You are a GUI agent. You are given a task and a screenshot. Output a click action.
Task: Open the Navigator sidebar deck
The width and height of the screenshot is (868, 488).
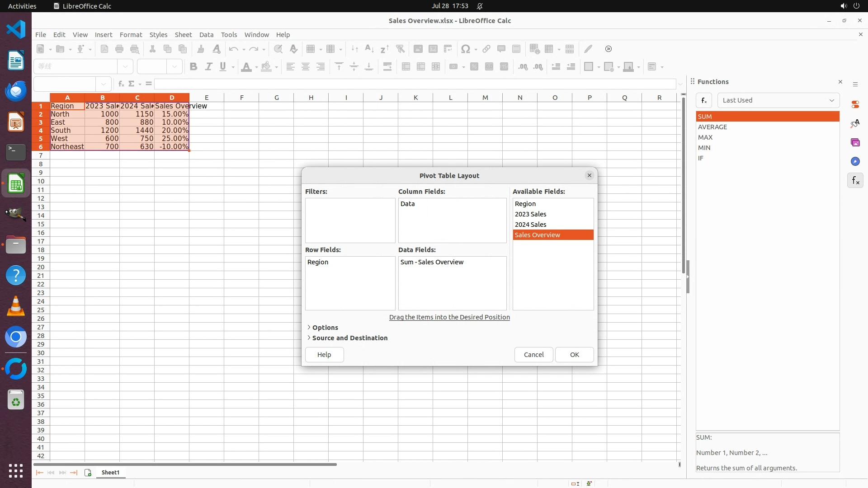click(855, 161)
